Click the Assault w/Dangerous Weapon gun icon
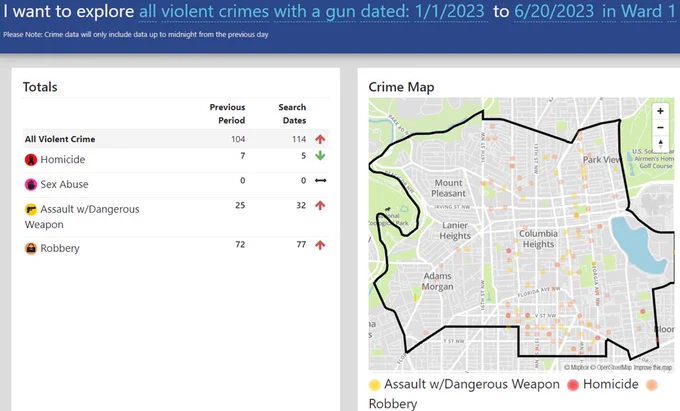Screen dimensions: 680x411 tap(31, 209)
